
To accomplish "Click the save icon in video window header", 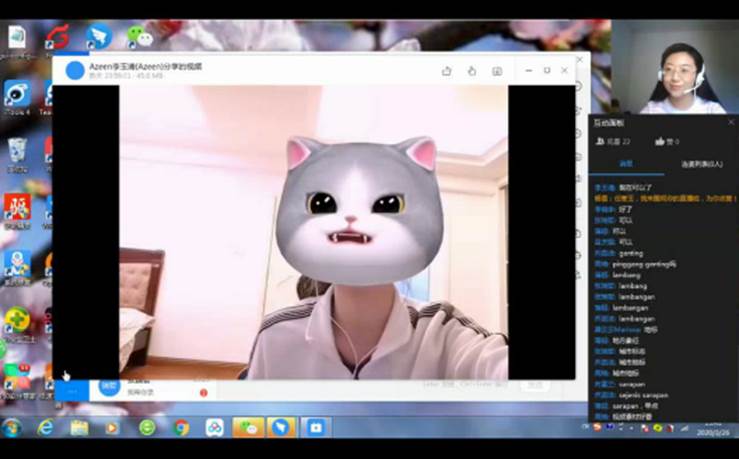I will pyautogui.click(x=497, y=71).
